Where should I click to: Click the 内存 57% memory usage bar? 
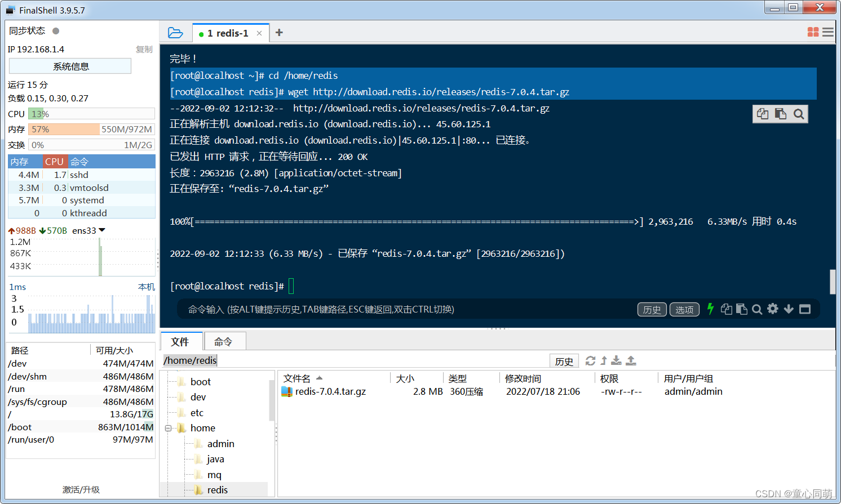pyautogui.click(x=91, y=129)
